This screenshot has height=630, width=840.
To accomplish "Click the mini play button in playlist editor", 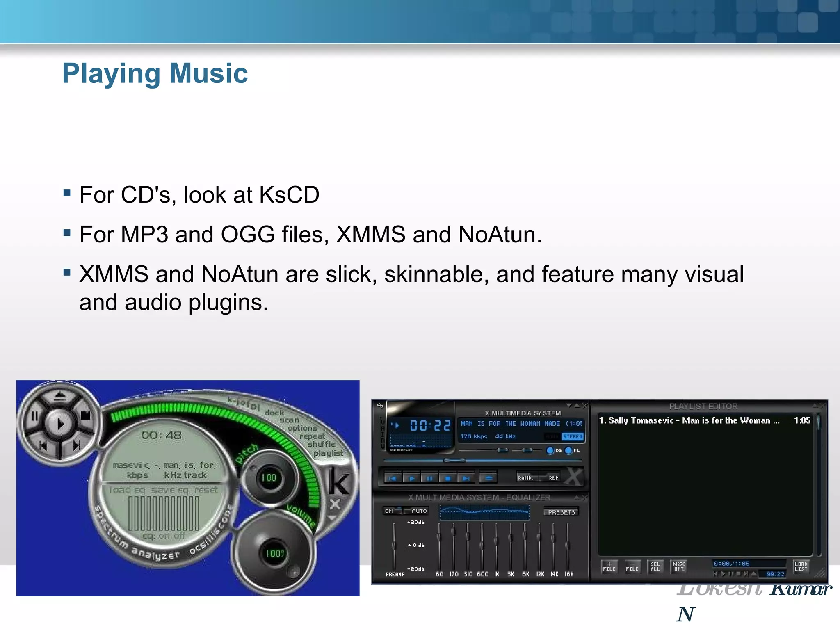I will [x=723, y=574].
